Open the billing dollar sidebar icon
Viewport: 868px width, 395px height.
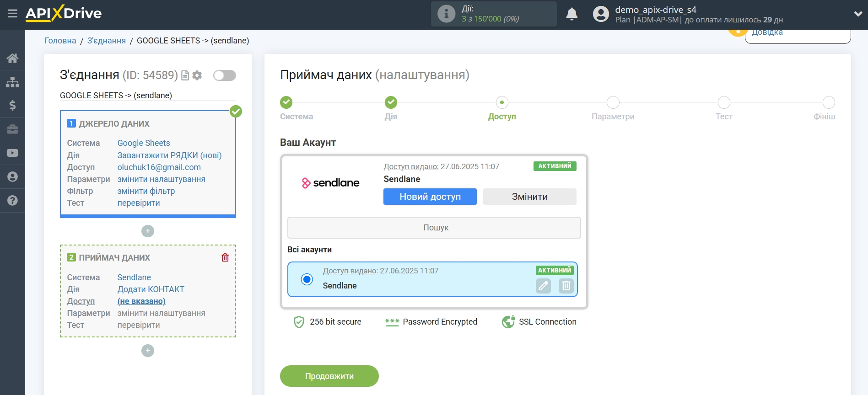click(12, 106)
